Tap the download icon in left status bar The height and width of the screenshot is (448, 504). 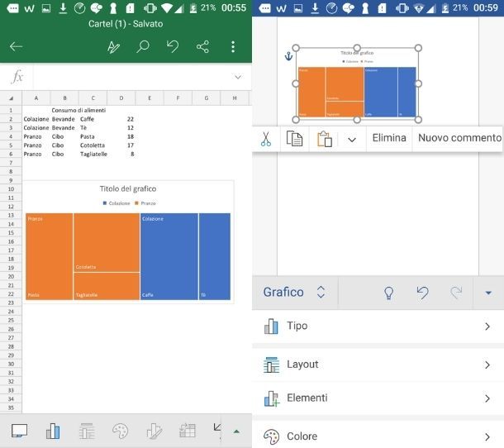(x=63, y=8)
